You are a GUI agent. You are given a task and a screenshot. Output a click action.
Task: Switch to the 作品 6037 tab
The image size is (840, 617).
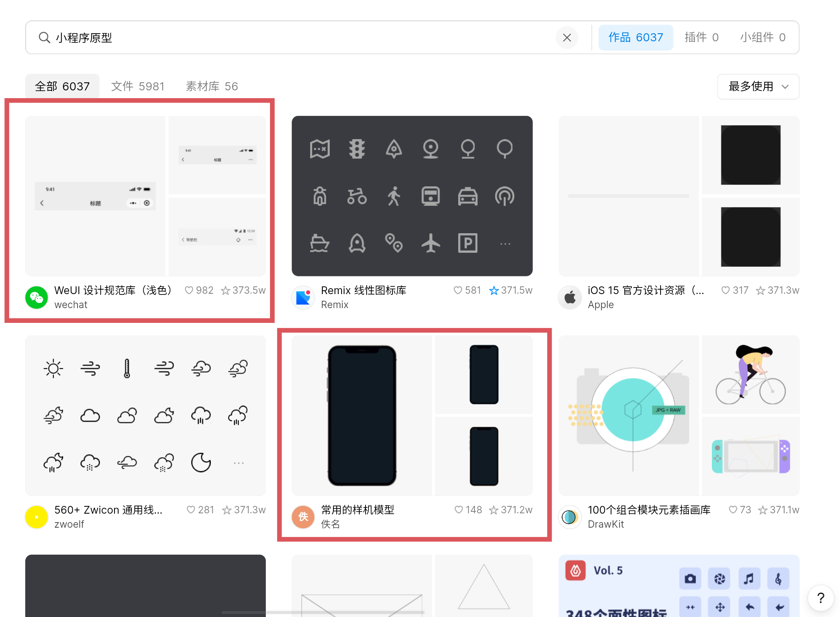[635, 37]
